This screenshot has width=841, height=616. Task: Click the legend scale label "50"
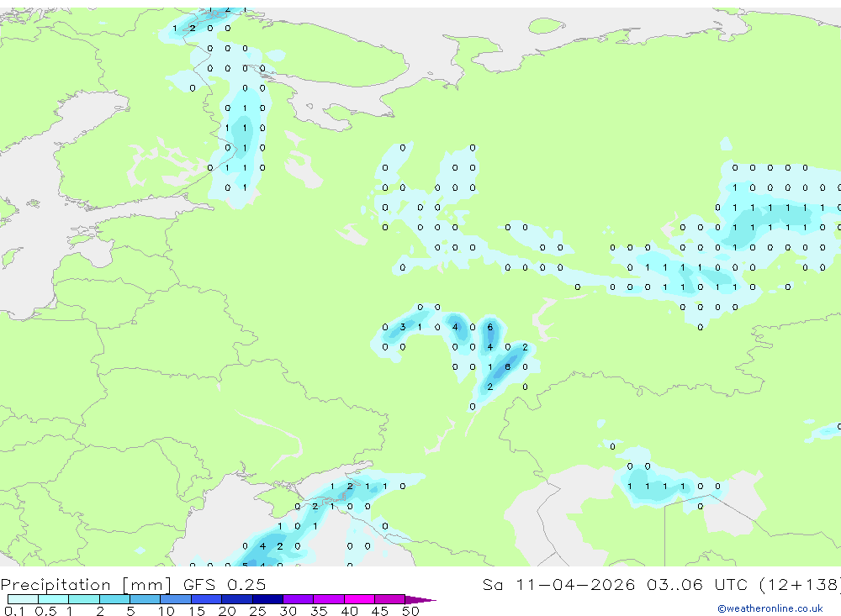(x=410, y=611)
